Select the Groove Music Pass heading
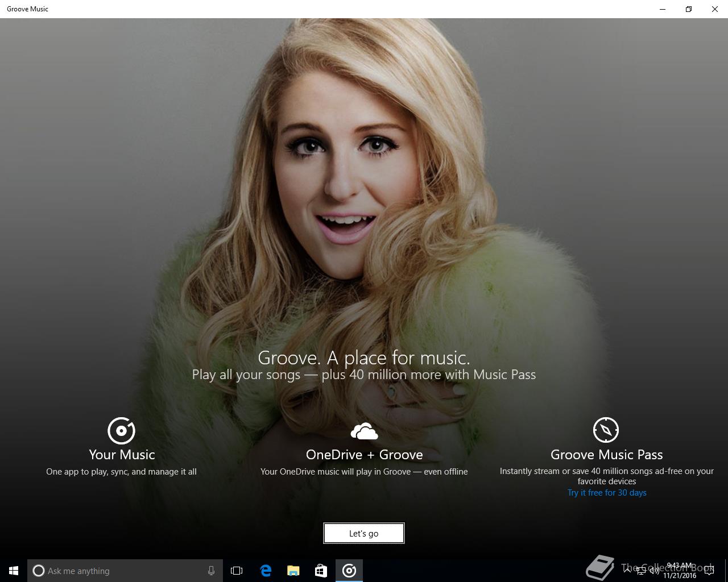The image size is (728, 582). point(607,455)
